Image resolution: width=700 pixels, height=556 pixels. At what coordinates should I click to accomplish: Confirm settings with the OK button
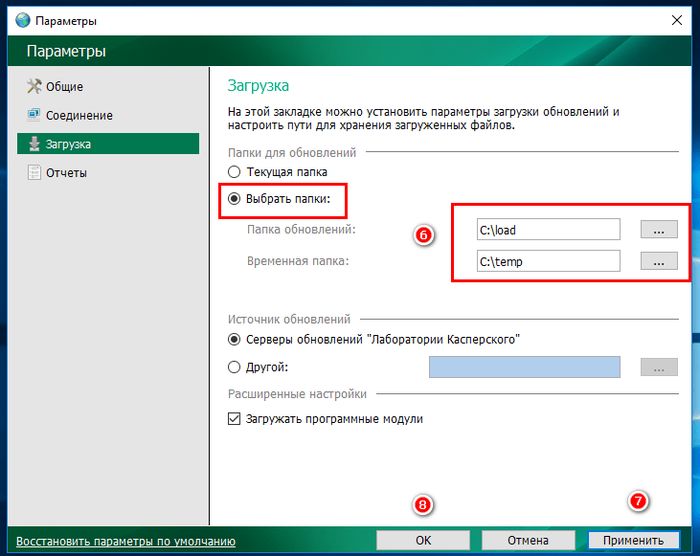(423, 540)
